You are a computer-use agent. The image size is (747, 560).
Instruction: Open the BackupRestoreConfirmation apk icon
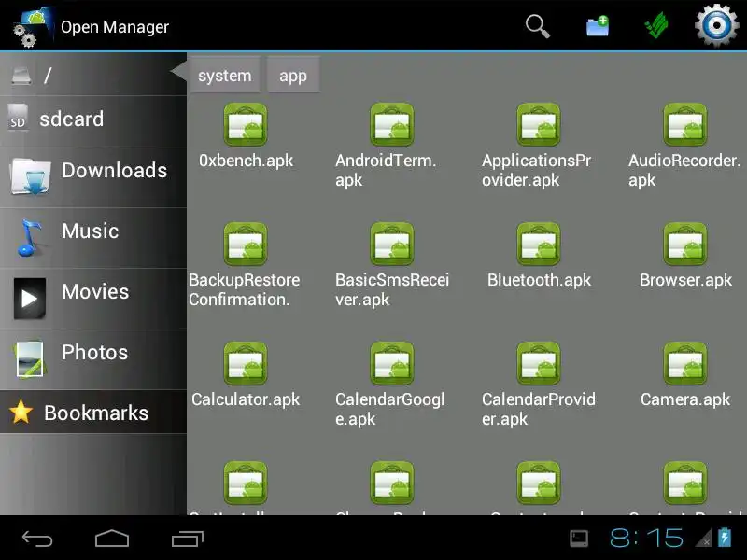pyautogui.click(x=246, y=244)
